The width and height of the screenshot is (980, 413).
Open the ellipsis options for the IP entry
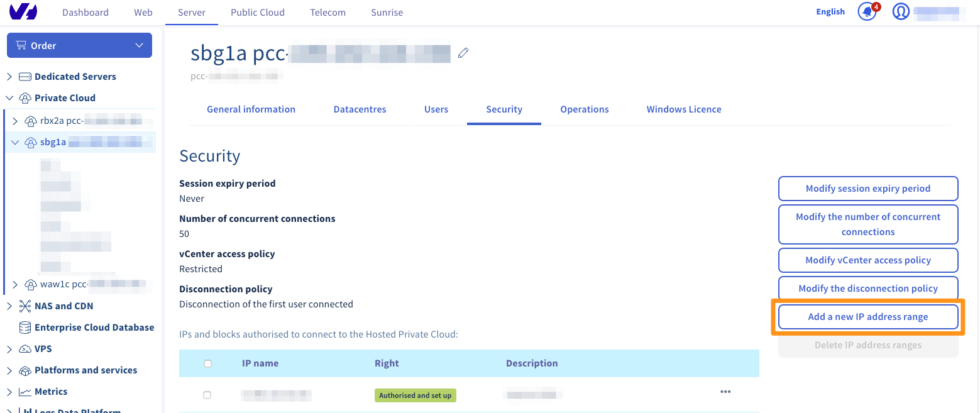pyautogui.click(x=725, y=391)
